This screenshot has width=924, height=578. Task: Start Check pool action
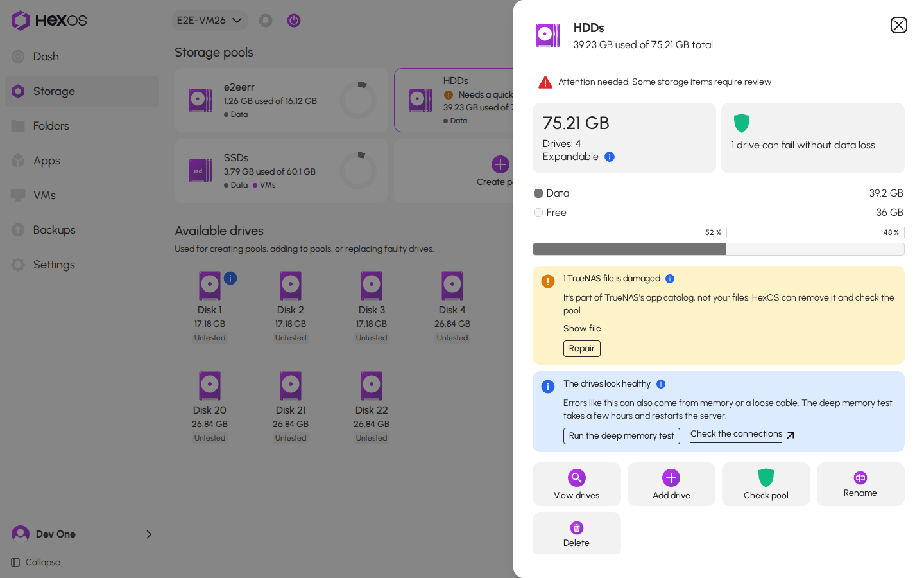[x=766, y=484]
